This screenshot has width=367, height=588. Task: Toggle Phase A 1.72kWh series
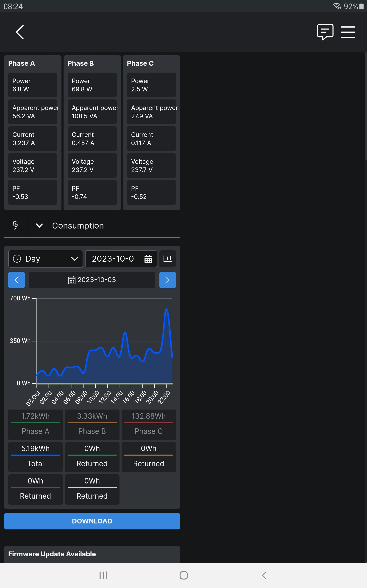click(35, 424)
